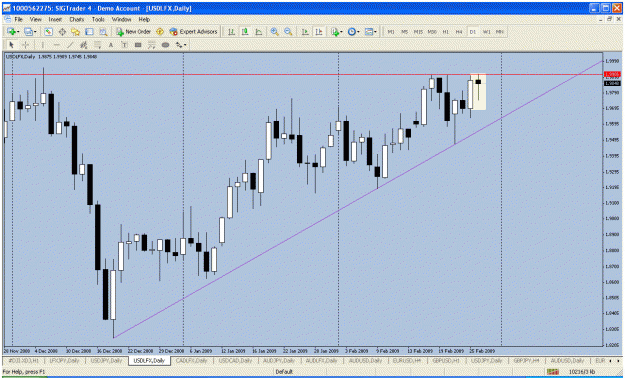Open the Tools menu

pyautogui.click(x=98, y=19)
